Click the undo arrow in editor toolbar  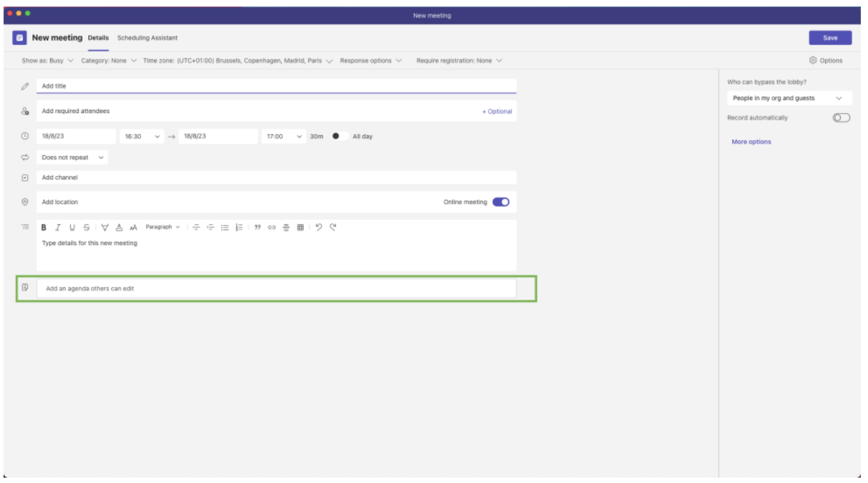click(319, 227)
